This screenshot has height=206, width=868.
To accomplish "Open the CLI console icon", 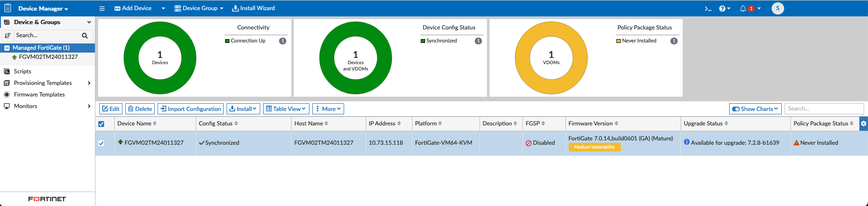I will (708, 8).
